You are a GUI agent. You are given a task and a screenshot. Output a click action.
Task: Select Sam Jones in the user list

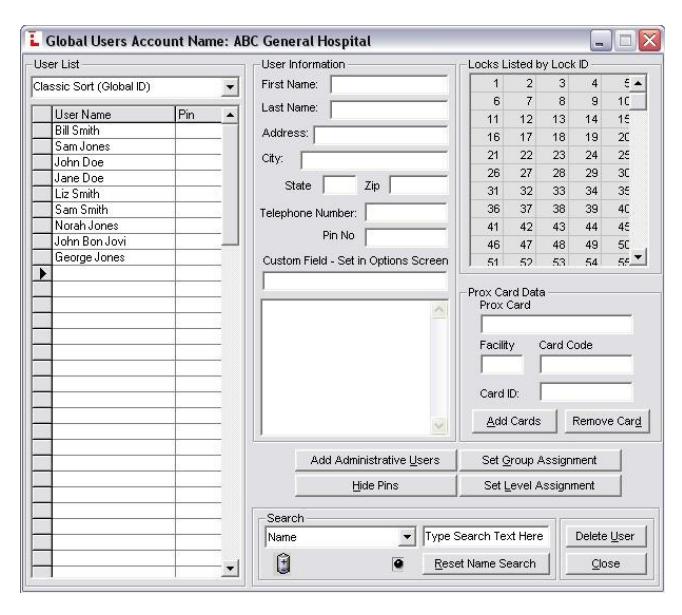[x=114, y=147]
